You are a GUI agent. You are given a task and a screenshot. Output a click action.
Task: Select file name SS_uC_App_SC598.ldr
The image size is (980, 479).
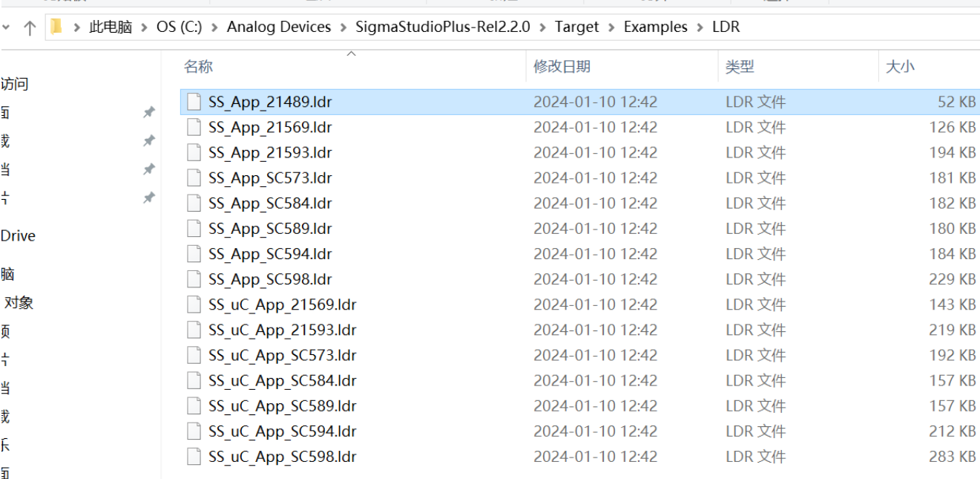[x=283, y=455]
